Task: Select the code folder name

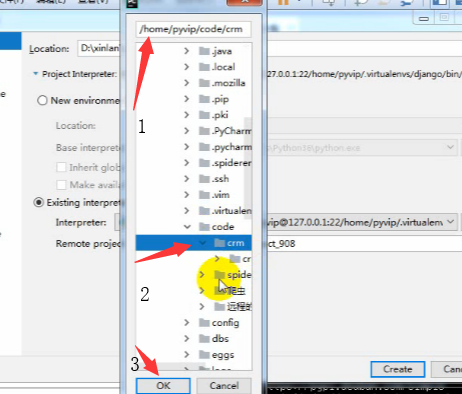Action: (223, 227)
